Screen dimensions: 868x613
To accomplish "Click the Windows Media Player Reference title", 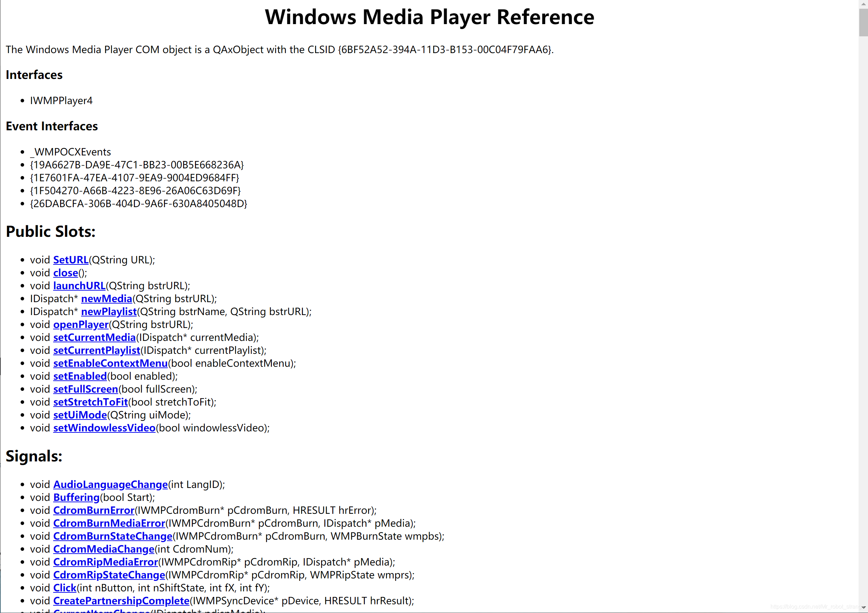I will (429, 17).
